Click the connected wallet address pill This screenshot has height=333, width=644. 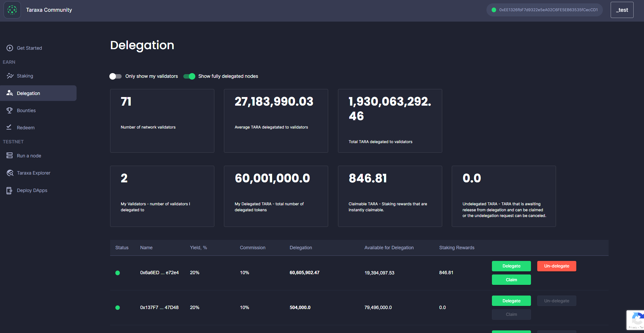click(544, 10)
